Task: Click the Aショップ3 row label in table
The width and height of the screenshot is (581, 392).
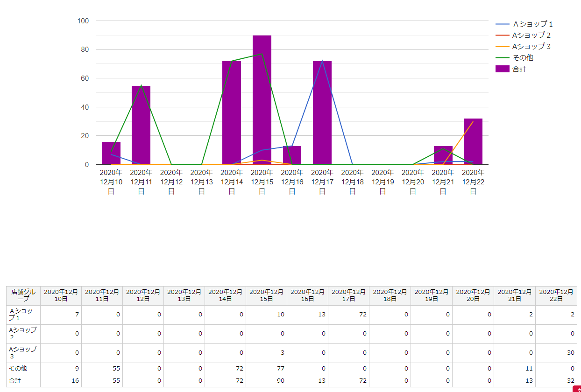Action: [x=23, y=353]
